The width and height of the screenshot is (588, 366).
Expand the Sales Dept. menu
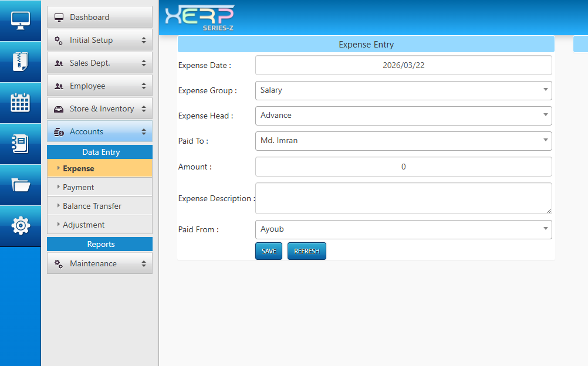pos(99,63)
